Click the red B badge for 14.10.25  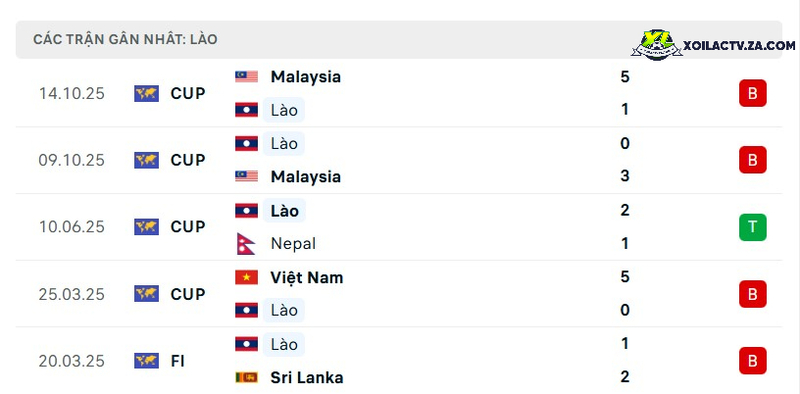tap(753, 93)
